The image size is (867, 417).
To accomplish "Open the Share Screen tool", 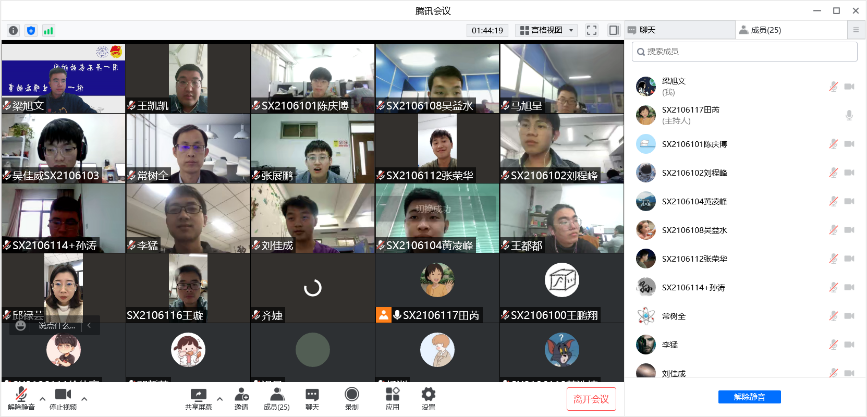I will click(198, 396).
